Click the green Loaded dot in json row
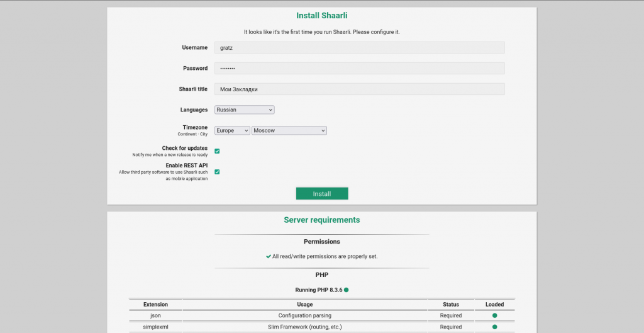Viewport: 644px width, 333px height. pyautogui.click(x=494, y=316)
